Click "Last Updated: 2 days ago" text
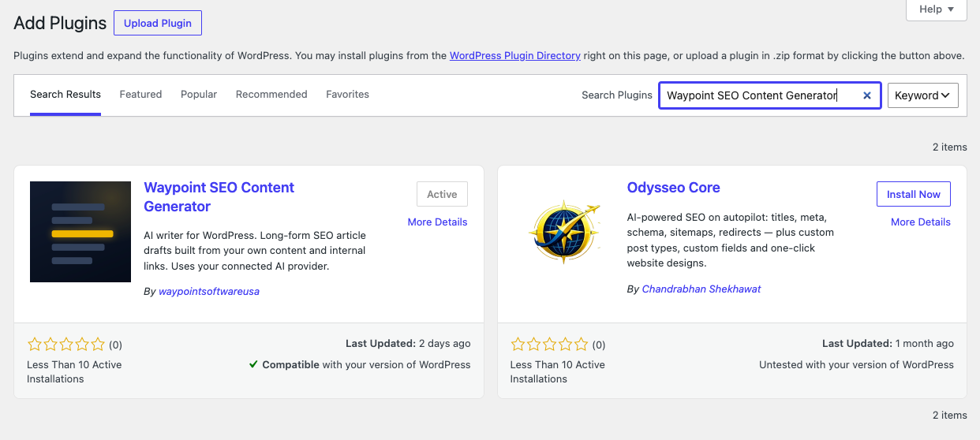This screenshot has width=980, height=440. [x=408, y=344]
